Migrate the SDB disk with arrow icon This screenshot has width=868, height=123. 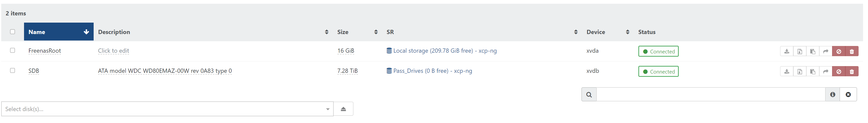826,71
